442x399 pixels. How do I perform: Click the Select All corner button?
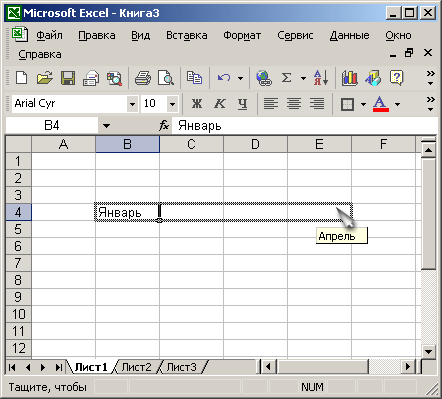19,144
